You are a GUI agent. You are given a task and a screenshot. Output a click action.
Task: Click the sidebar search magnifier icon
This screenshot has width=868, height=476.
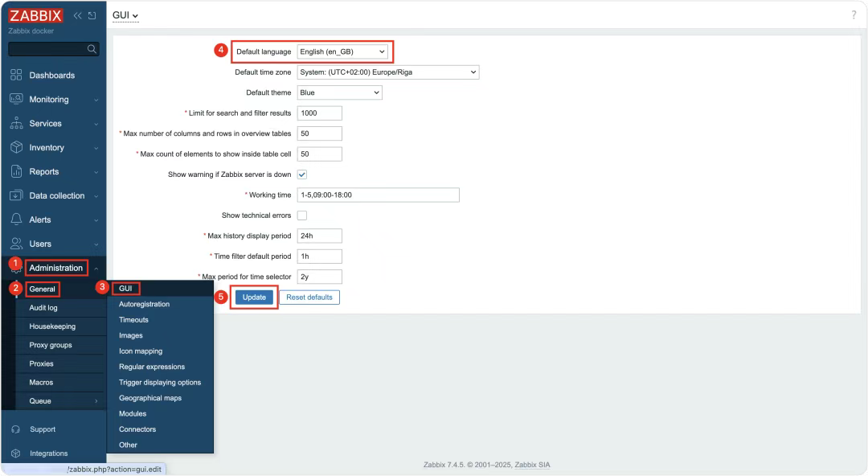pos(92,49)
